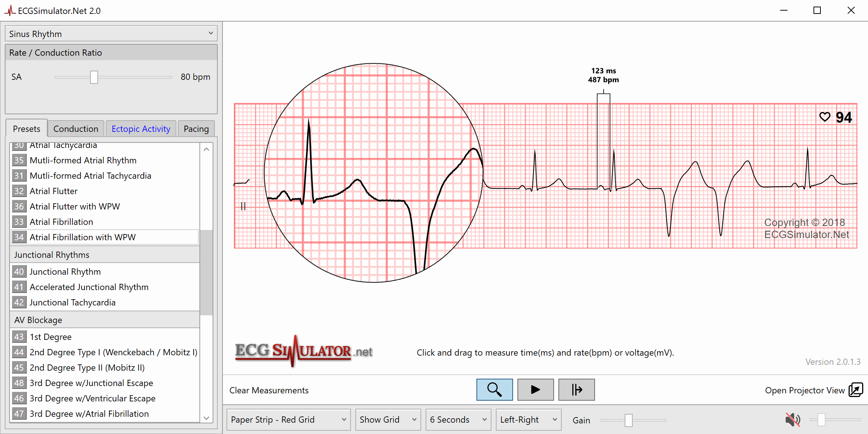868x434 pixels.
Task: Select preset 33 Atrial Fibrillation
Action: tap(61, 222)
